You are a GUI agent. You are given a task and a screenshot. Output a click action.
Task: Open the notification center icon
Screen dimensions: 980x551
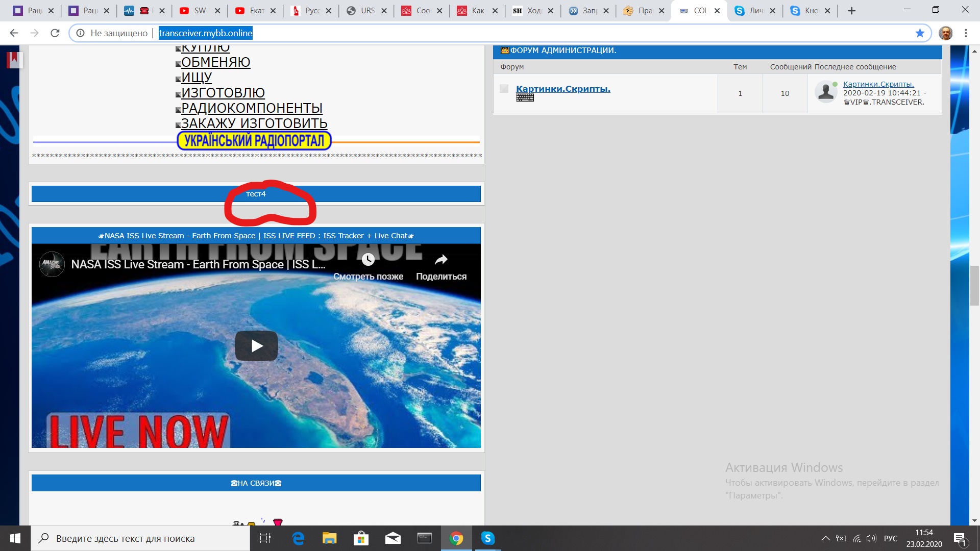point(960,538)
